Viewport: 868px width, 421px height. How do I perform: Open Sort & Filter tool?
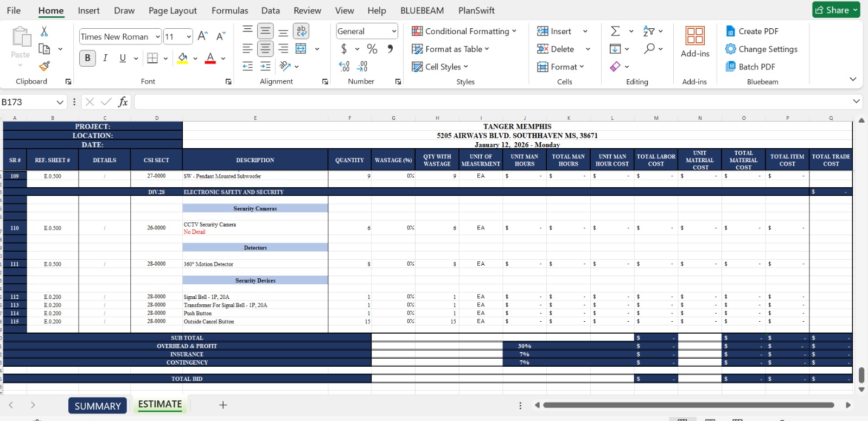click(649, 31)
